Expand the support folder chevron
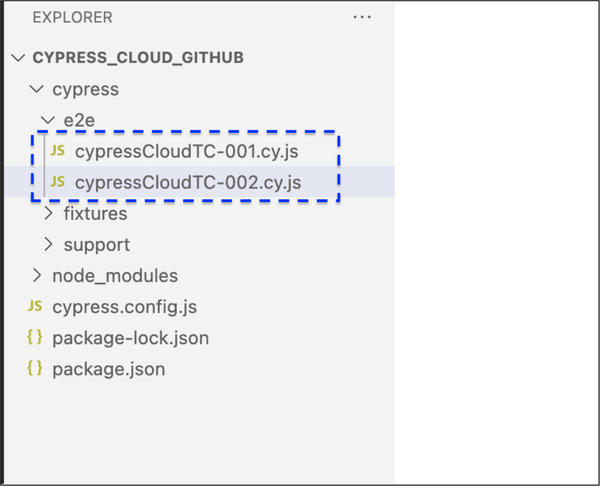The width and height of the screenshot is (600, 486). (x=48, y=244)
